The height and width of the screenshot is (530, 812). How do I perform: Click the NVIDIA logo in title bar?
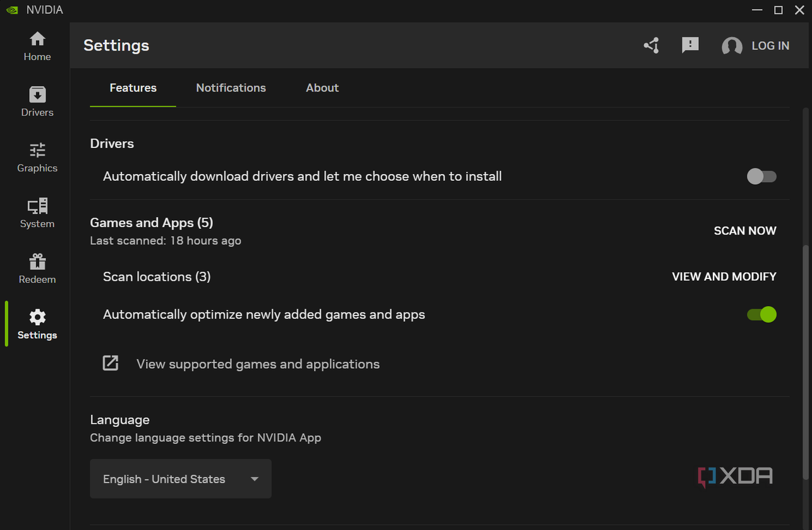click(12, 10)
